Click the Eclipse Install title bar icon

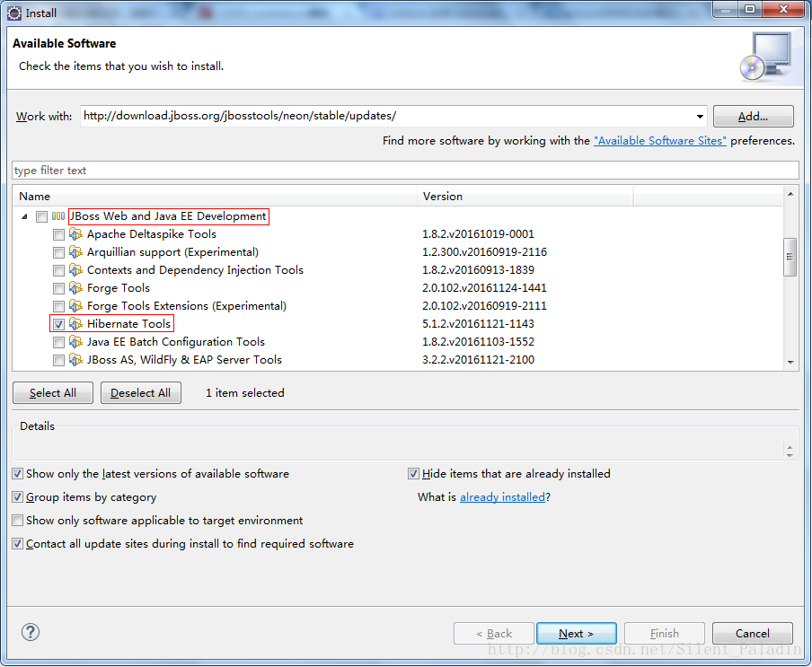[x=14, y=13]
